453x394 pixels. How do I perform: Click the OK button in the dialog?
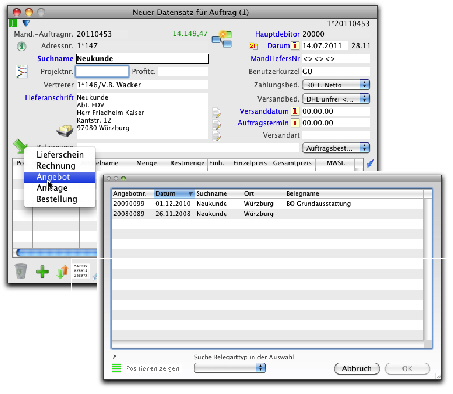[x=407, y=368]
